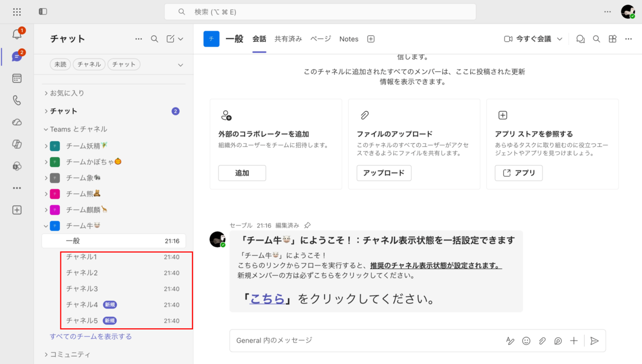Expand the チーム麒麟 team

46,210
